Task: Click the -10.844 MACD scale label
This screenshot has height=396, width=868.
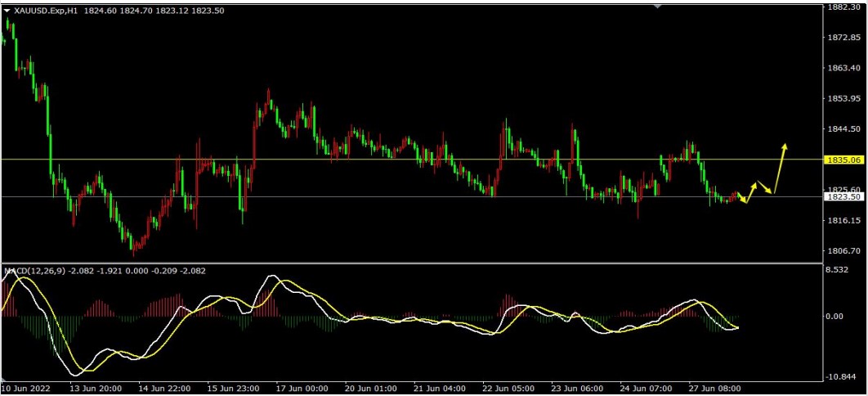Action: [843, 377]
